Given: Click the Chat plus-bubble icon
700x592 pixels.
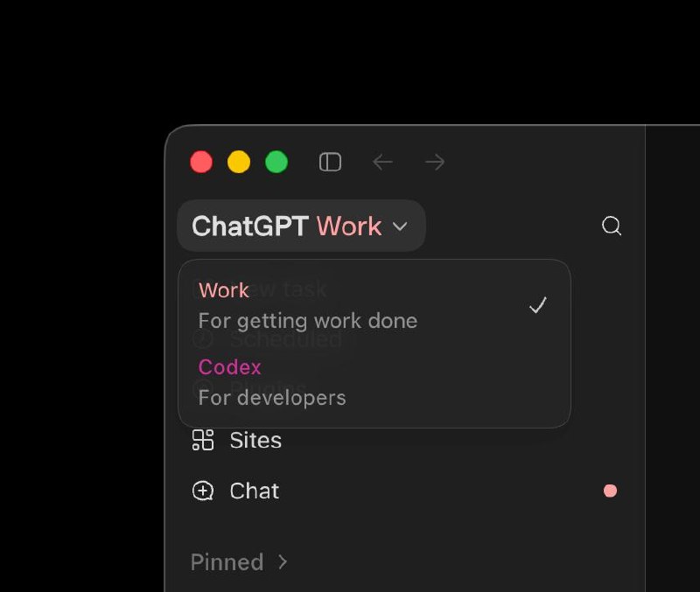Looking at the screenshot, I should (203, 491).
